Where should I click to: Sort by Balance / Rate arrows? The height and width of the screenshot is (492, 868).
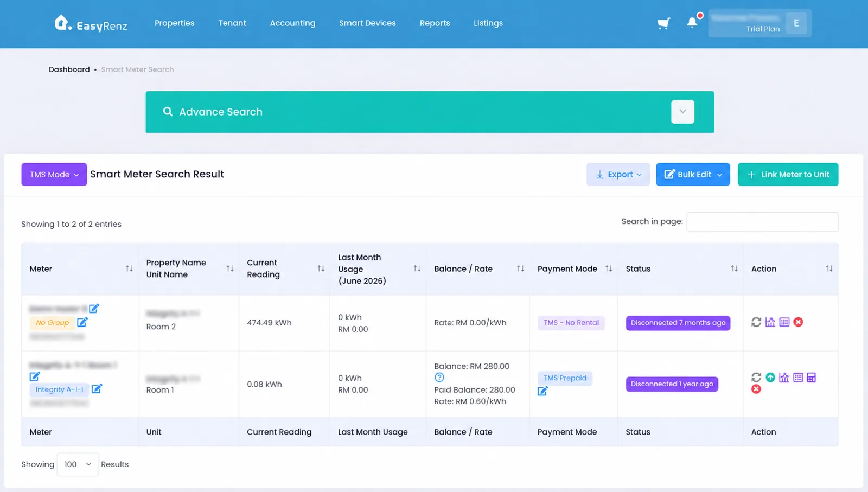tap(520, 269)
